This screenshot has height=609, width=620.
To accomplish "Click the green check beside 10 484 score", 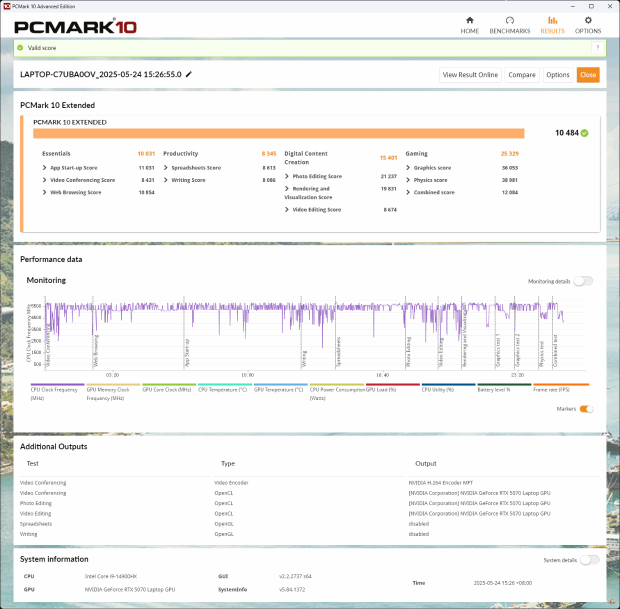I will [584, 133].
